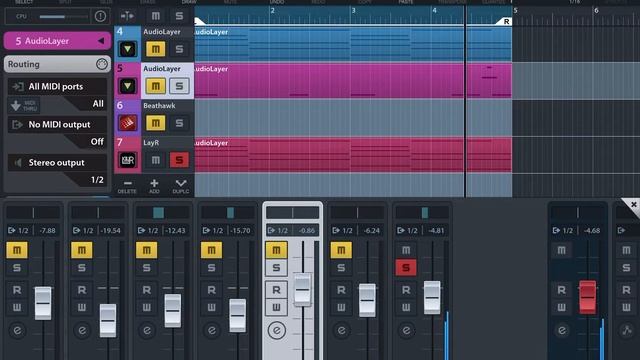Image resolution: width=640 pixels, height=360 pixels.
Task: Open channel editor on the -4.68 master channel
Action: point(562,330)
